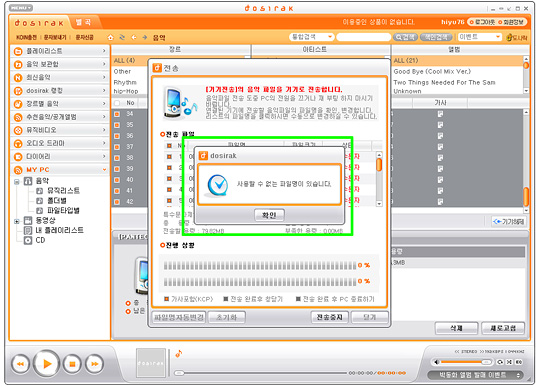Collapse the 음악 tree node

pos(16,181)
